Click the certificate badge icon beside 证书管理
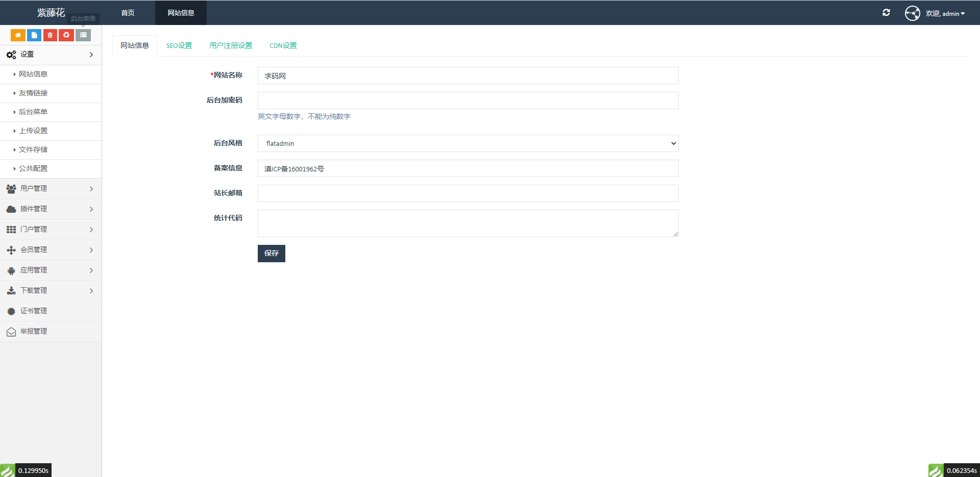The image size is (980, 477). coord(11,311)
